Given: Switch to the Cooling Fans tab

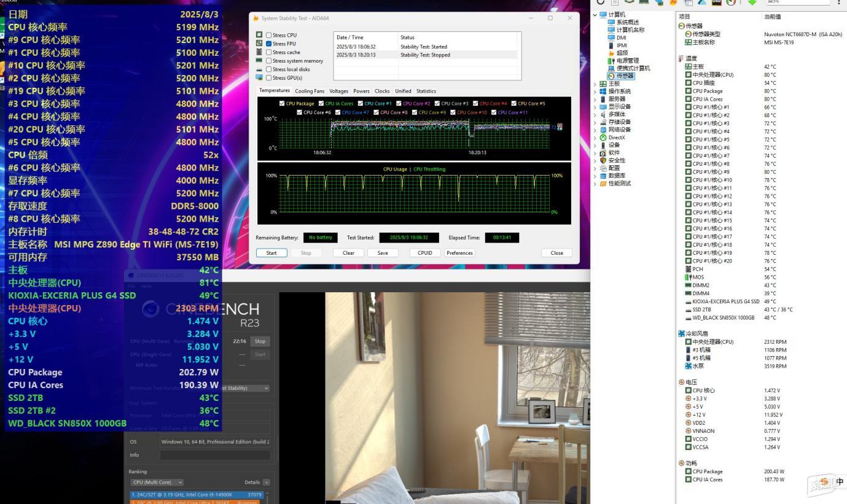Looking at the screenshot, I should tap(310, 91).
